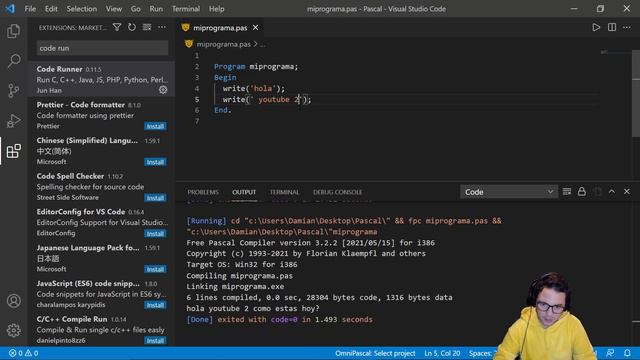Maximize the panel with the chevron up

tap(611, 191)
